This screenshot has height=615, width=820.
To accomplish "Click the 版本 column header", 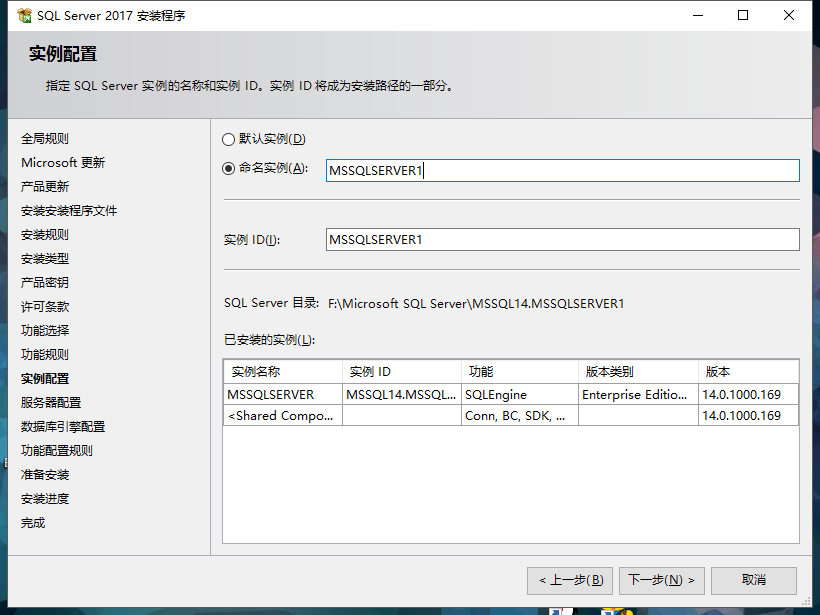I will point(746,372).
